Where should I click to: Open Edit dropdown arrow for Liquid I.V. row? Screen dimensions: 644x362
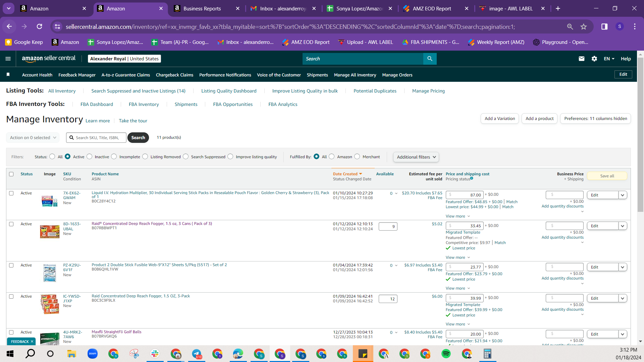point(623,195)
